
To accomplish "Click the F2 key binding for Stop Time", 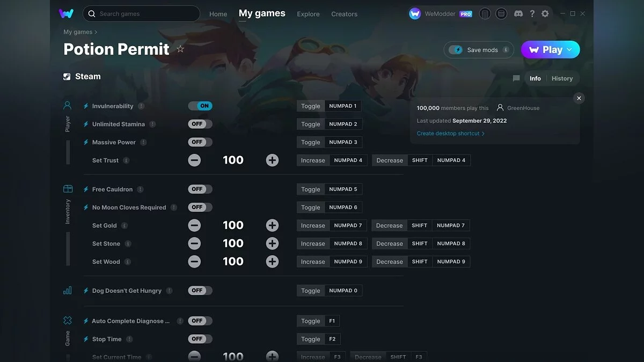I will coord(332,339).
